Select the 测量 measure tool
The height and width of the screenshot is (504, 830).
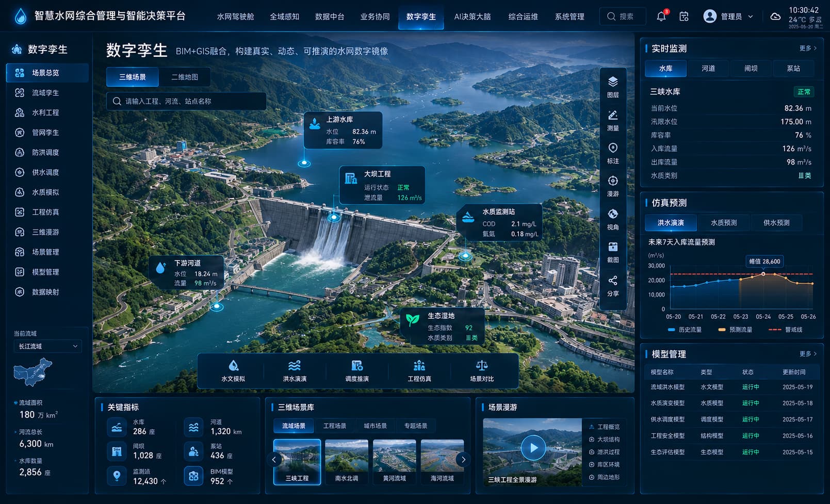coord(613,120)
